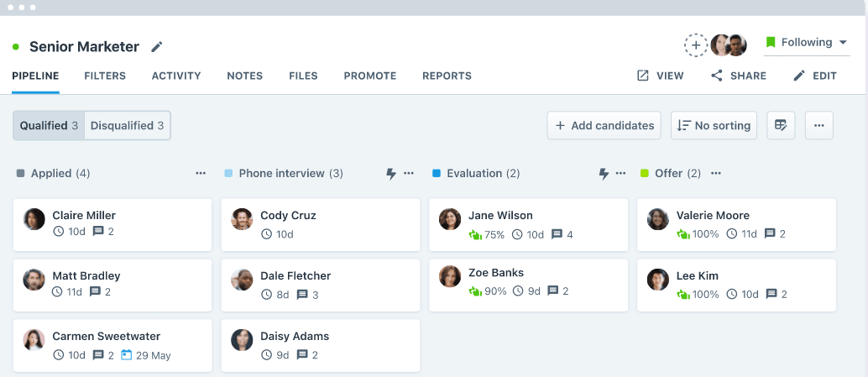The image size is (868, 377).
Task: Open the Applied column three-dot menu
Action: click(x=201, y=174)
